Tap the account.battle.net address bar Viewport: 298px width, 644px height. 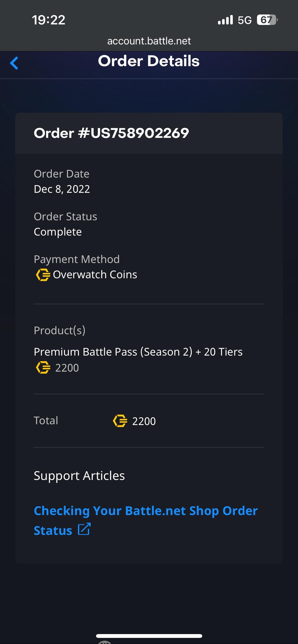(x=149, y=41)
